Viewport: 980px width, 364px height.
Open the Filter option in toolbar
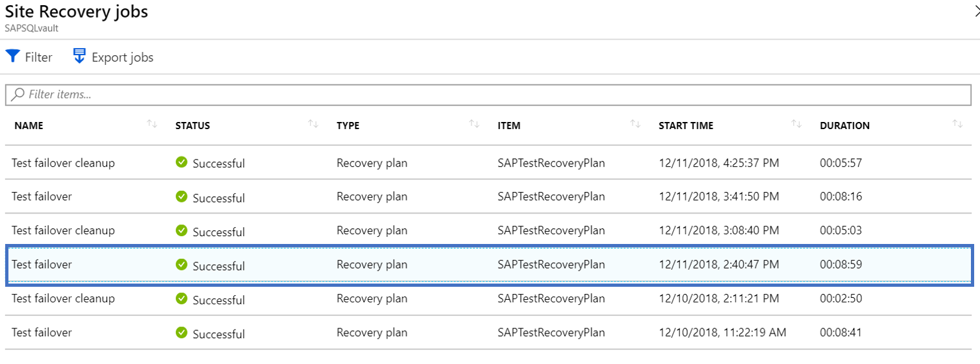(38, 57)
